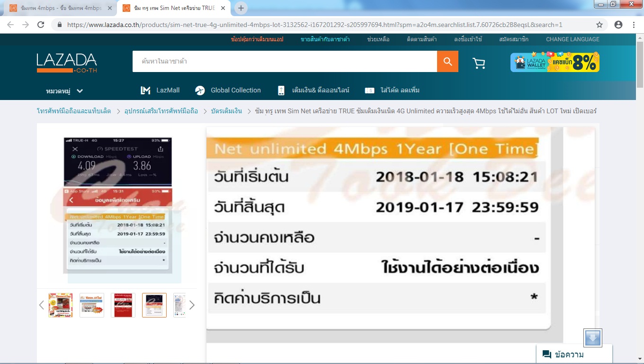Click the Lazada search input field
Screen dimensions: 644x364
[x=285, y=62]
